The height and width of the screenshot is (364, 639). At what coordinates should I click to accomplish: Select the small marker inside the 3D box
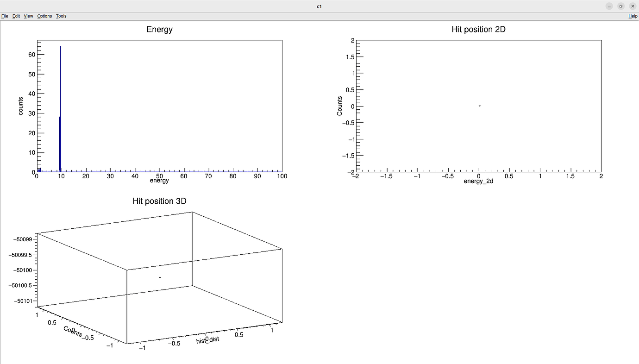pos(160,277)
